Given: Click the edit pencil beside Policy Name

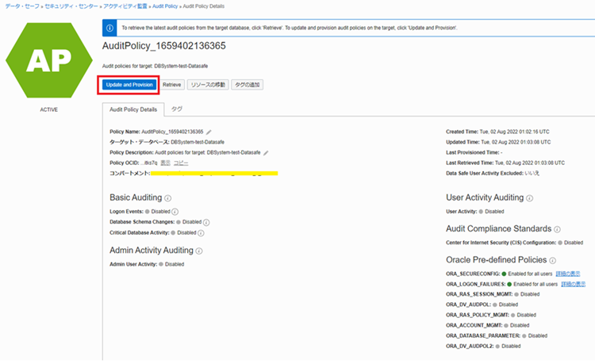Looking at the screenshot, I should coord(209,131).
